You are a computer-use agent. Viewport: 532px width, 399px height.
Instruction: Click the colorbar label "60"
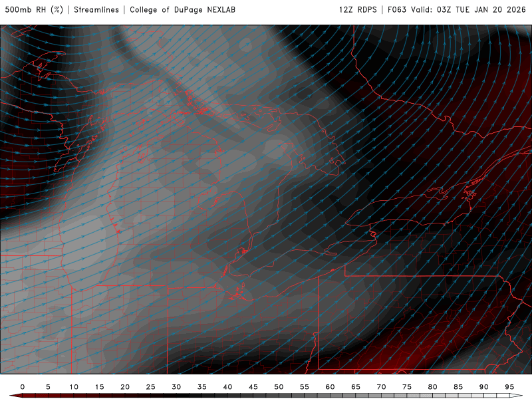coord(330,387)
